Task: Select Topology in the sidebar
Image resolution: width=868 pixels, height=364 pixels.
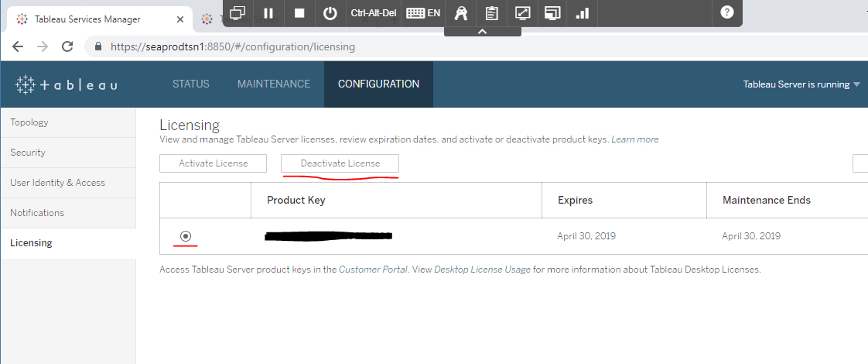Action: (x=68, y=122)
